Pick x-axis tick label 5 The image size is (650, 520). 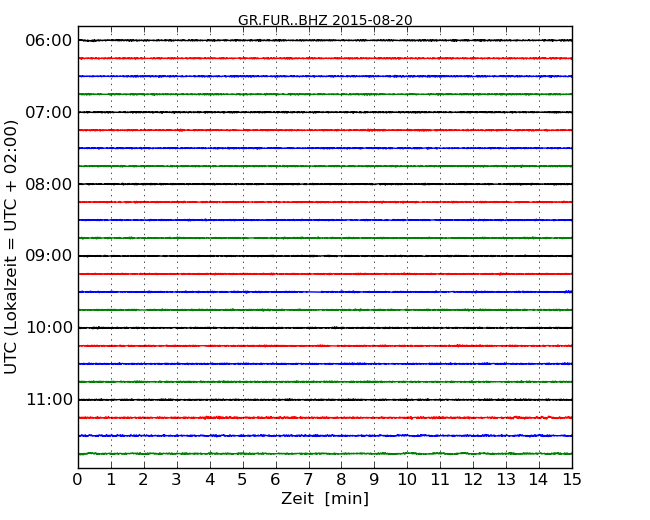[243, 480]
